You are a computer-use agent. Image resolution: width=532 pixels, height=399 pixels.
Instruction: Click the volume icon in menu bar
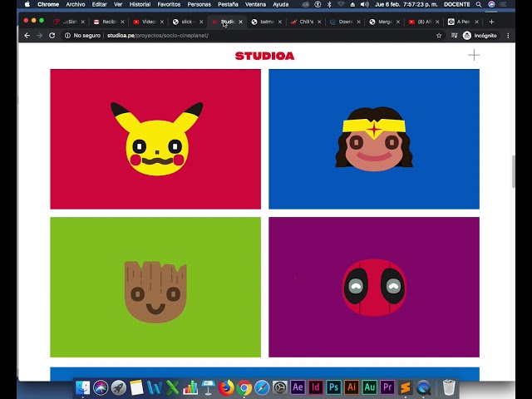(364, 4)
